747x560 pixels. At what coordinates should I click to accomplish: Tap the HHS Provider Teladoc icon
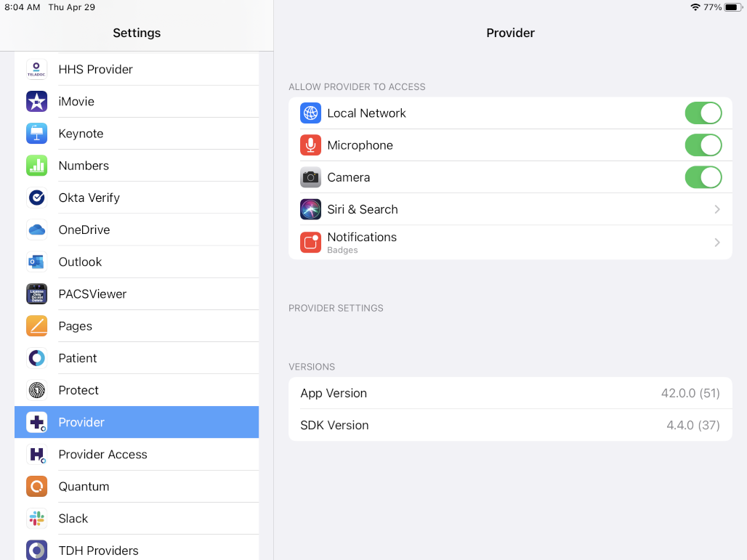(36, 70)
